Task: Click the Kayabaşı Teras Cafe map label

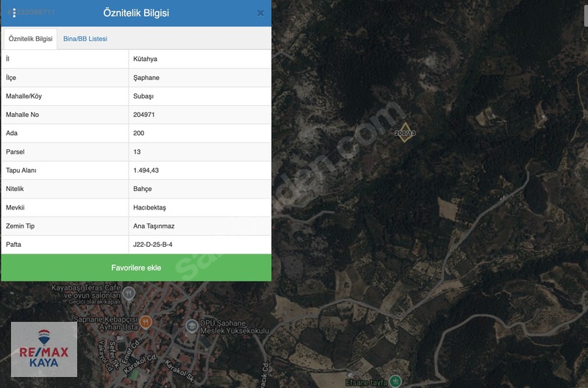Action: (x=86, y=294)
